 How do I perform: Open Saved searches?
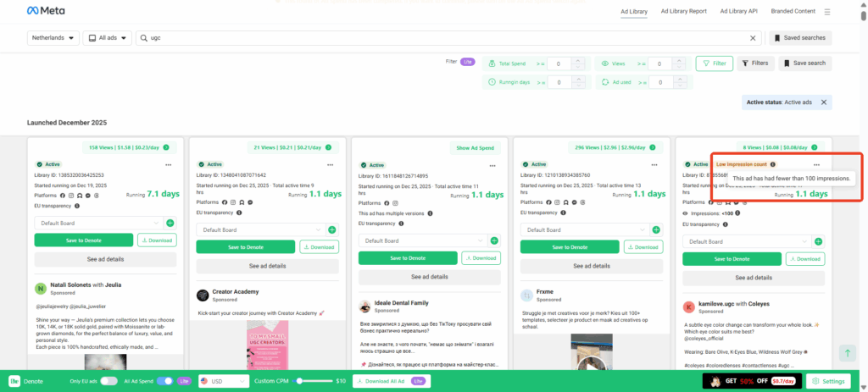tap(800, 38)
